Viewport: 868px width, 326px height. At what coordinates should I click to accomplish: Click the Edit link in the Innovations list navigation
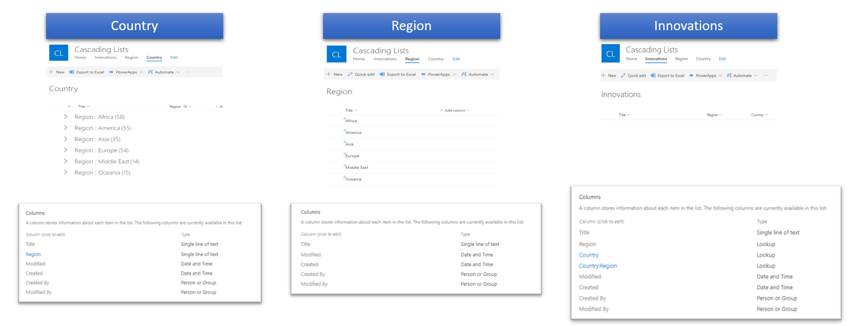pos(722,59)
